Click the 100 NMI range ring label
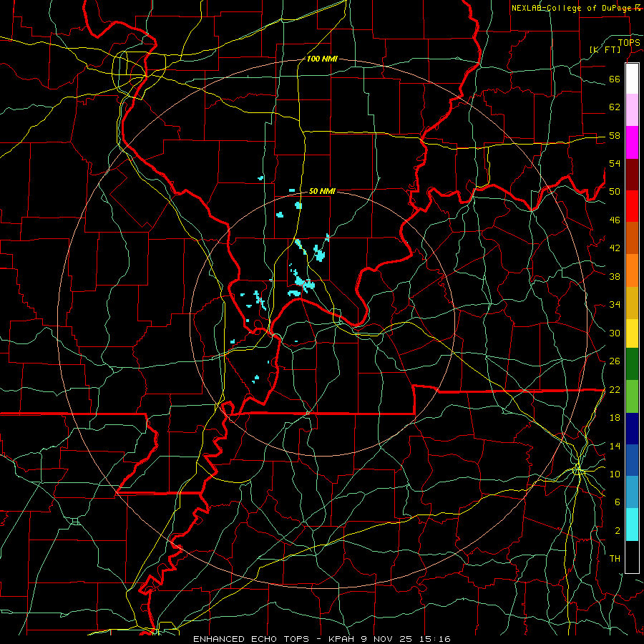Screen dimensions: 644x644 pyautogui.click(x=322, y=59)
